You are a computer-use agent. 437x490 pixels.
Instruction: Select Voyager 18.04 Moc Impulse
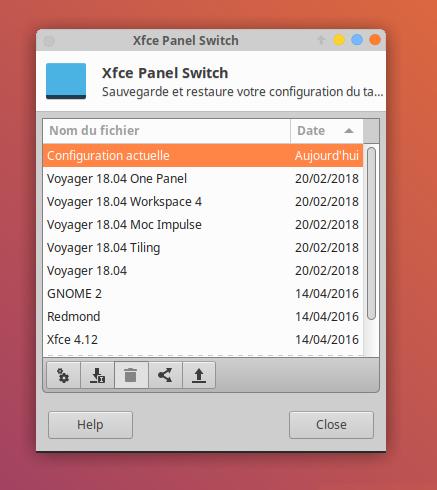pyautogui.click(x=203, y=225)
